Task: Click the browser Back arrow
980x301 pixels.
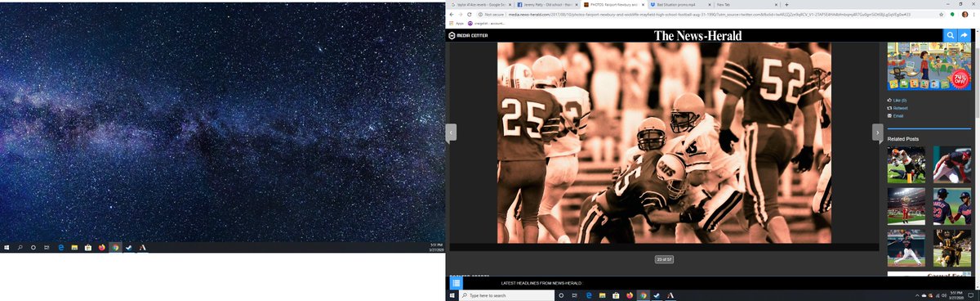Action: (x=452, y=15)
